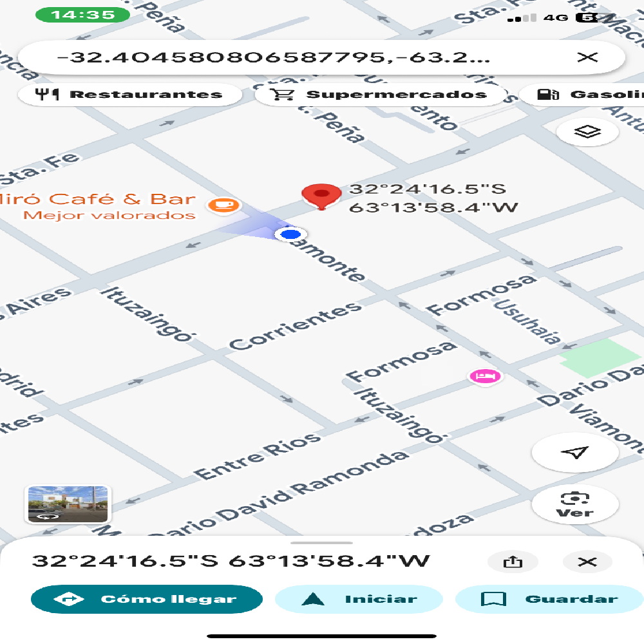The image size is (644, 644).
Task: Open the map layers selector
Action: 587,132
